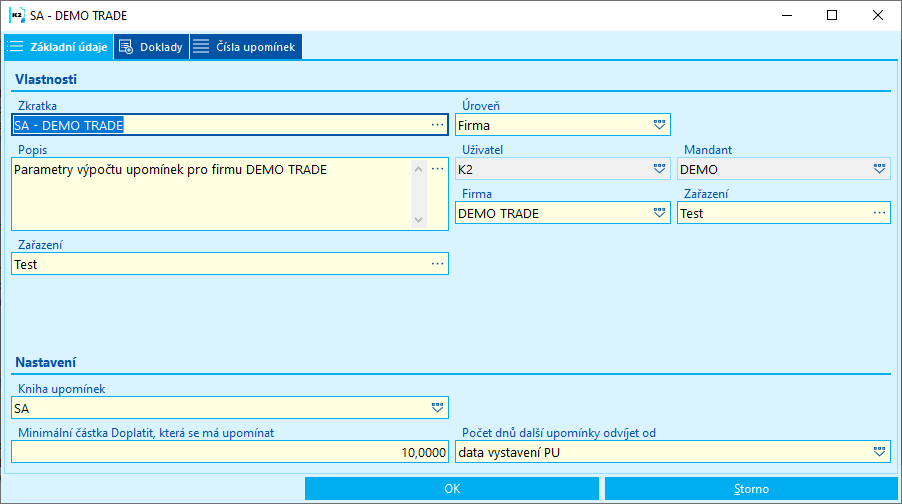Expand the Počet dnů další upomínky dropdown
902x504 pixels.
coord(879,452)
